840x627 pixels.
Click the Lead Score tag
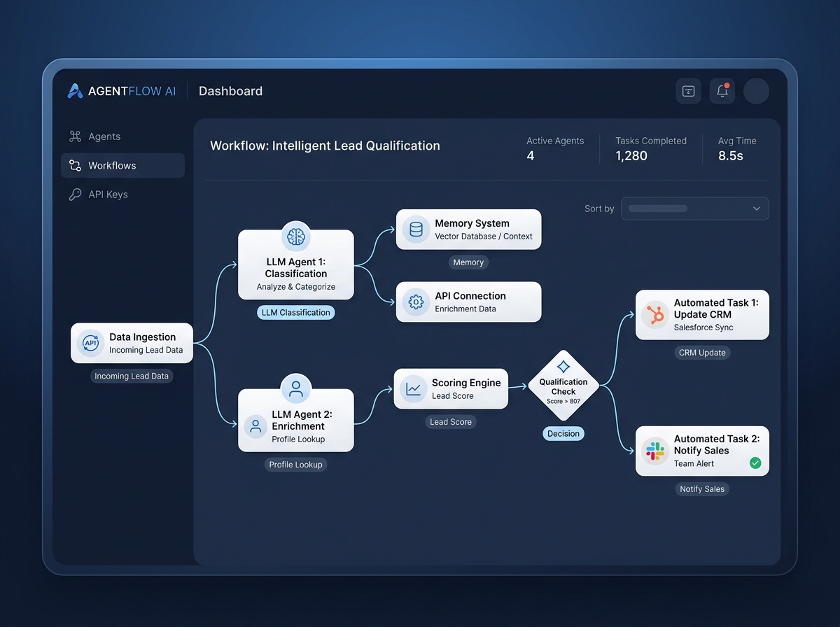(451, 422)
